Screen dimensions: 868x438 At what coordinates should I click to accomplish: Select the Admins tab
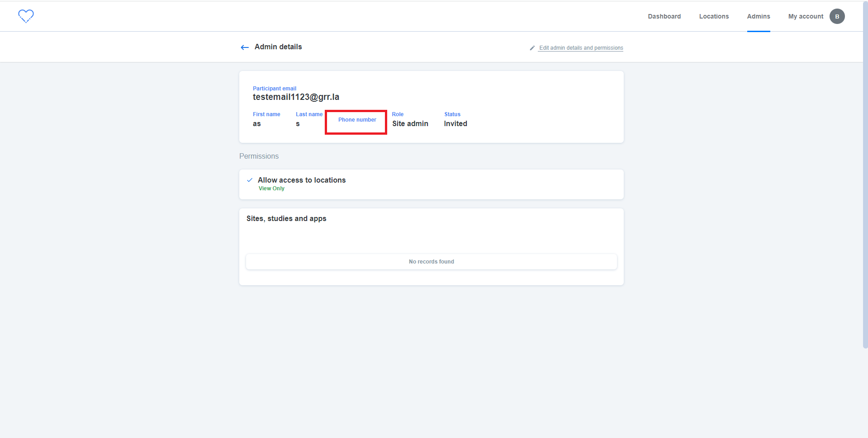coord(759,16)
